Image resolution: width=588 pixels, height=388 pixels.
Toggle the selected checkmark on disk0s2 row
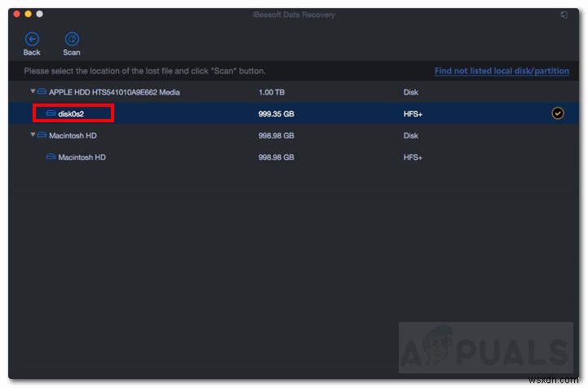[x=558, y=113]
